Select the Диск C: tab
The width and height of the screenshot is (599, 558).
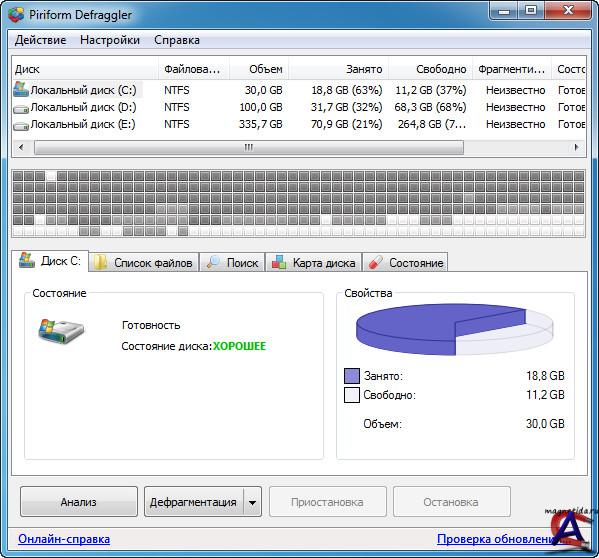pos(50,261)
